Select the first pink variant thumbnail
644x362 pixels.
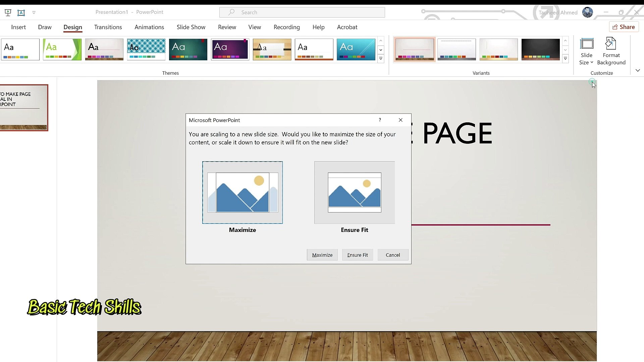(414, 49)
